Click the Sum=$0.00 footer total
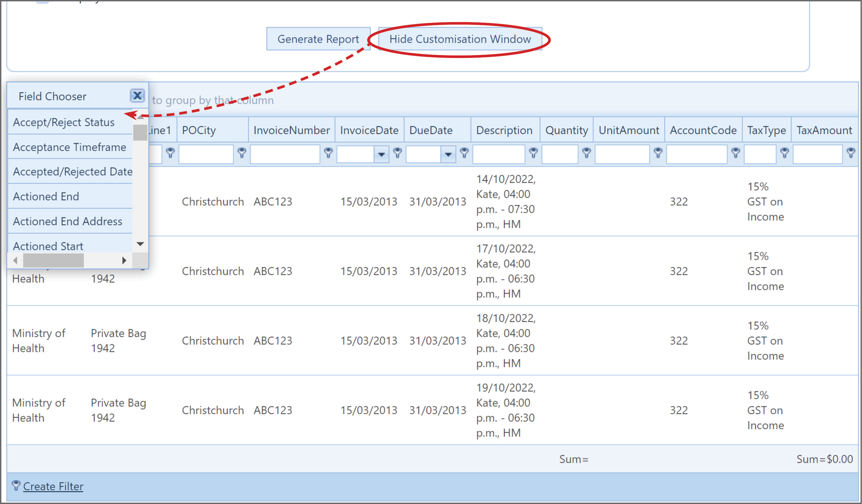Viewport: 862px width, 504px height. click(825, 459)
